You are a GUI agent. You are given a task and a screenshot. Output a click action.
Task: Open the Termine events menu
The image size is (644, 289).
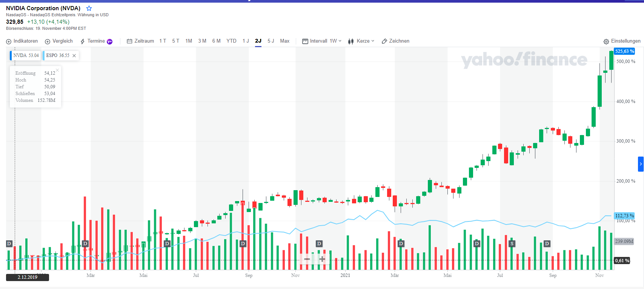[x=93, y=41]
